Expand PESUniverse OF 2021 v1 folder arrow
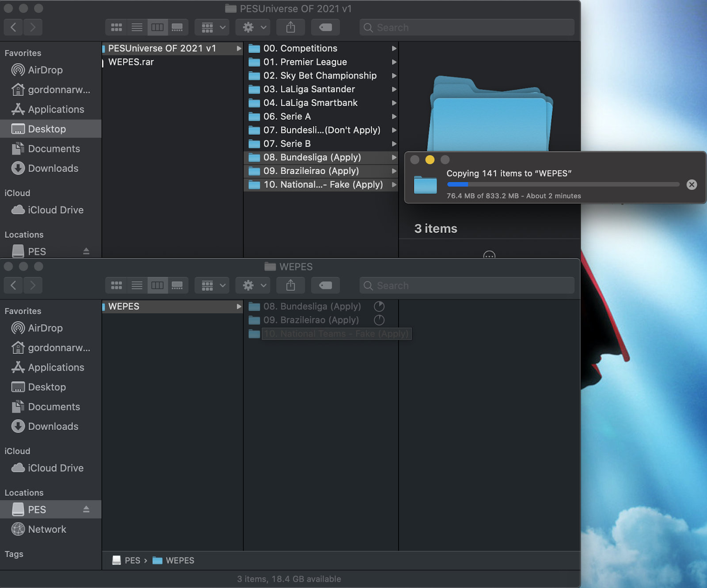Screen dimensions: 707x588 coord(239,49)
